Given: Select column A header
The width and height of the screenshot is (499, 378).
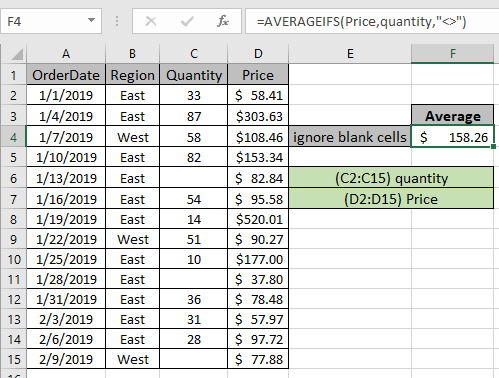Looking at the screenshot, I should (x=66, y=54).
